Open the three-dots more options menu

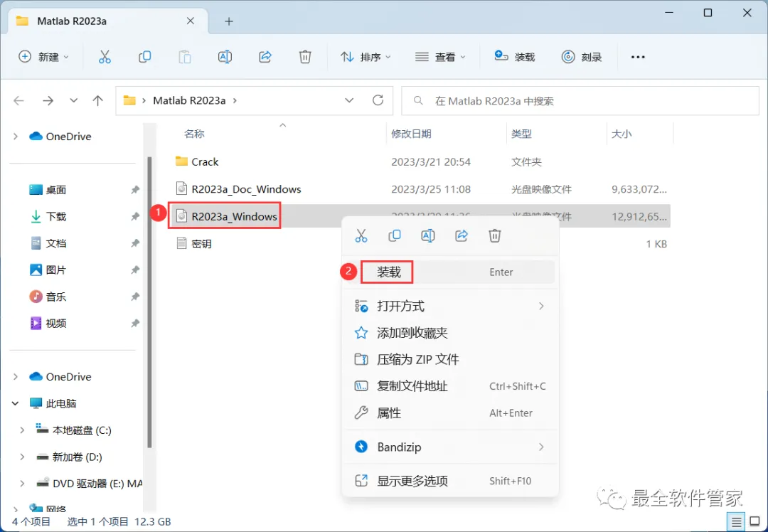click(638, 58)
